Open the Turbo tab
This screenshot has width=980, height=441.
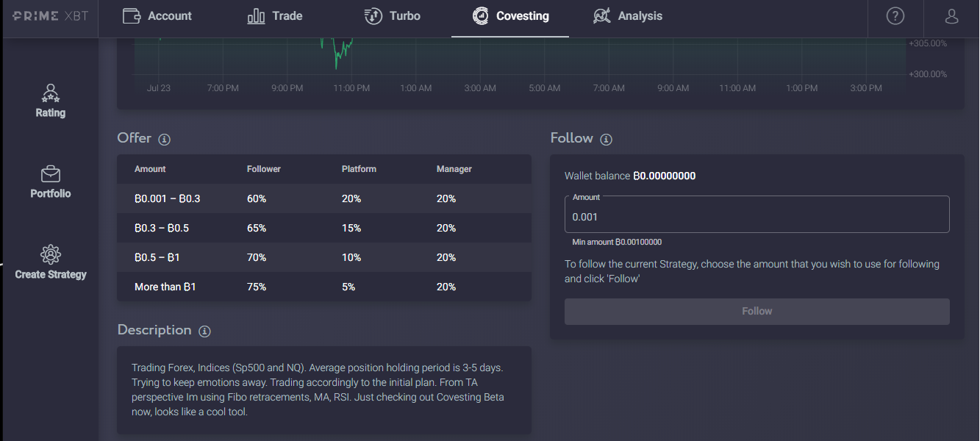click(x=392, y=15)
